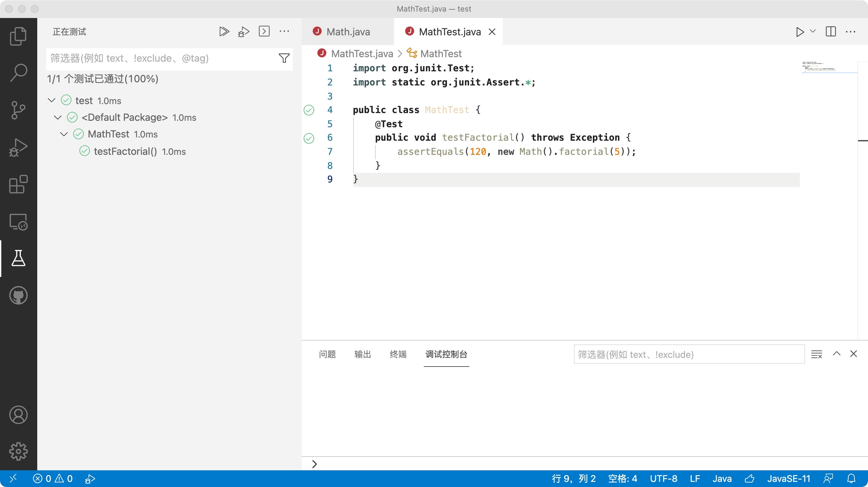The width and height of the screenshot is (868, 487).
Task: Open remote window indicator in status bar
Action: [13, 479]
